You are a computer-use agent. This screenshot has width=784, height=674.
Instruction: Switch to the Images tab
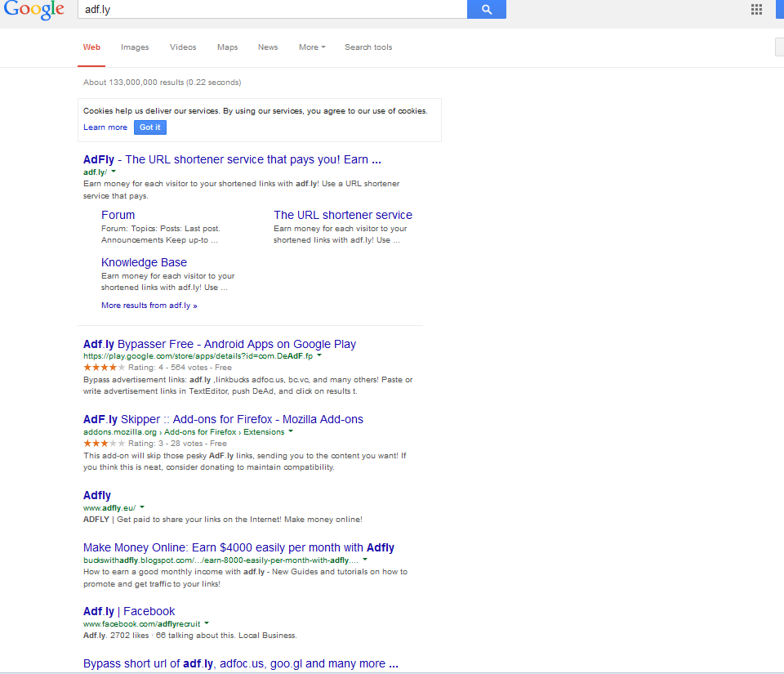pyautogui.click(x=135, y=47)
